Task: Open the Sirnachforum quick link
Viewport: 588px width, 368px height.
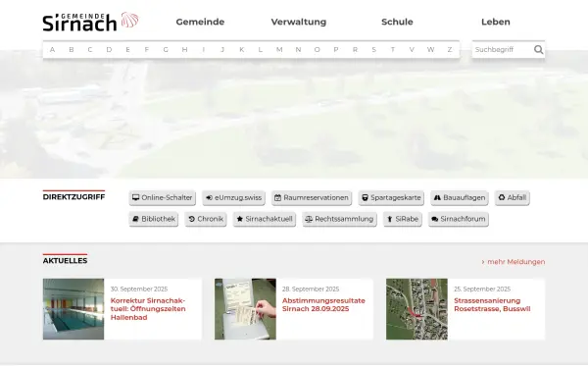Action: click(x=459, y=219)
